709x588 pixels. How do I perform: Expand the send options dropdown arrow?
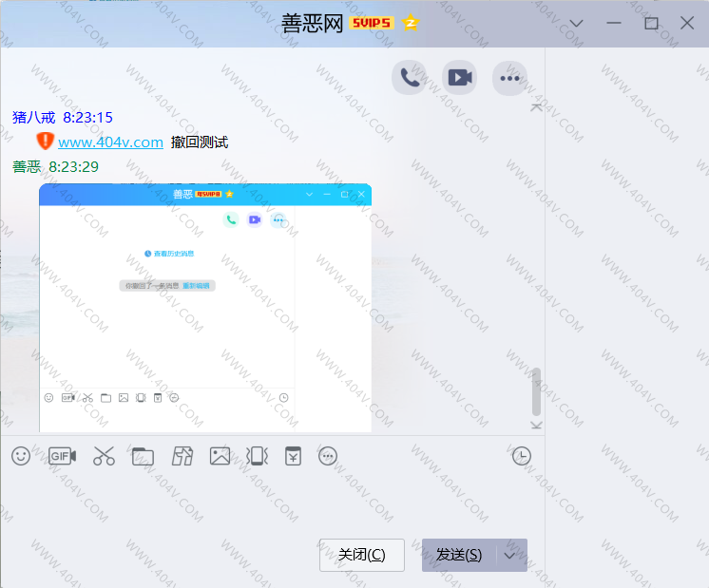510,555
